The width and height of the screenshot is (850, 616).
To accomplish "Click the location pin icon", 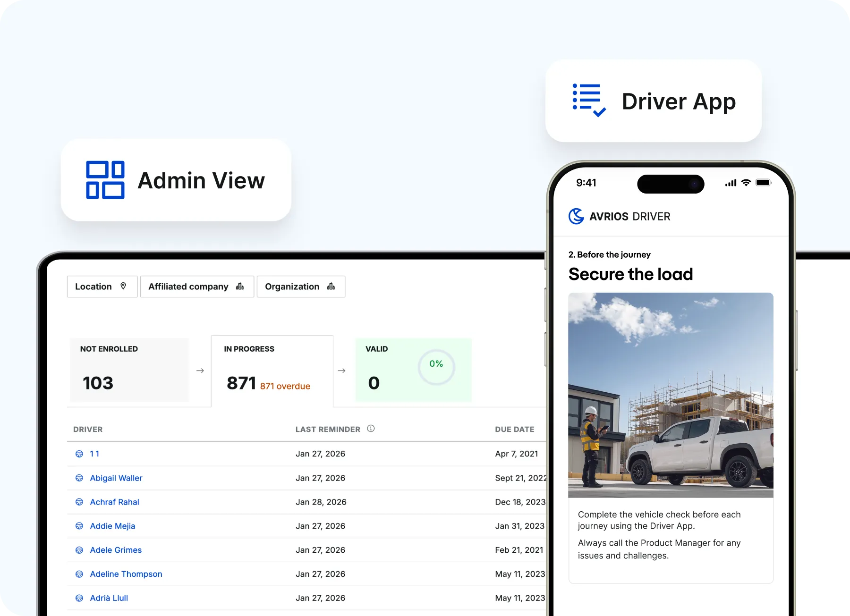I will point(123,286).
